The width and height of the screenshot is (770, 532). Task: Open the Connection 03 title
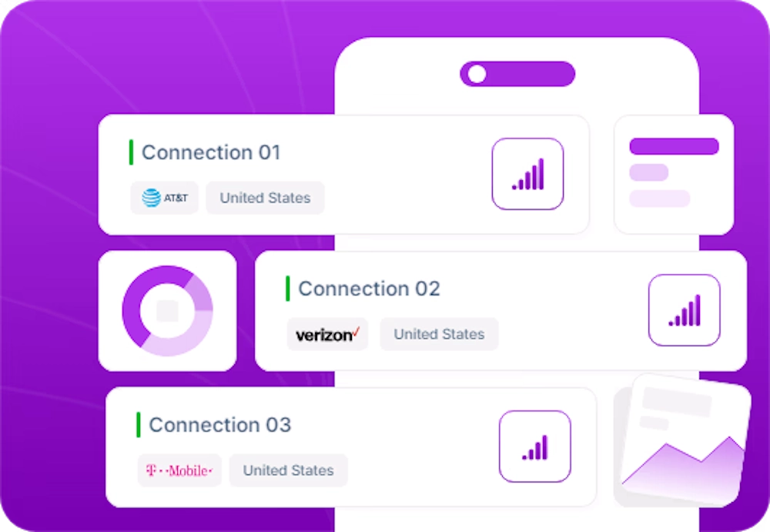(219, 424)
